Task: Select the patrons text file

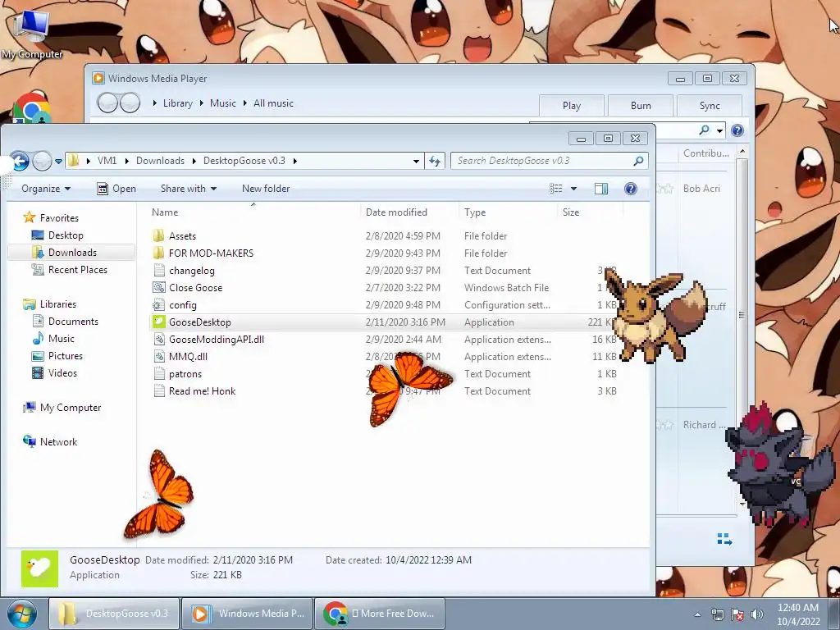Action: [185, 374]
